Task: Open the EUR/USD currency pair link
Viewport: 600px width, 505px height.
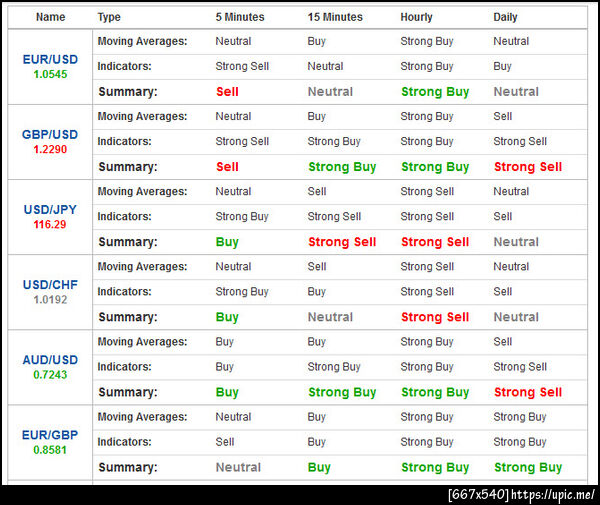Action: pos(50,59)
